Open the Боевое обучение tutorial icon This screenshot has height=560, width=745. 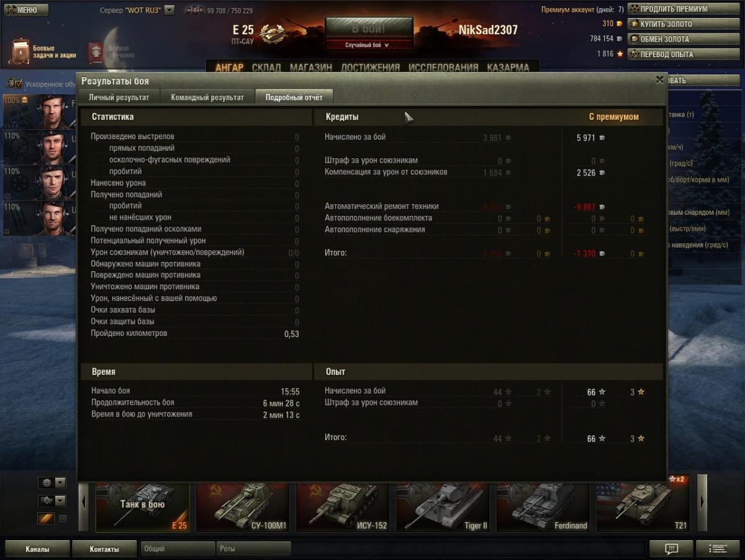(x=96, y=53)
